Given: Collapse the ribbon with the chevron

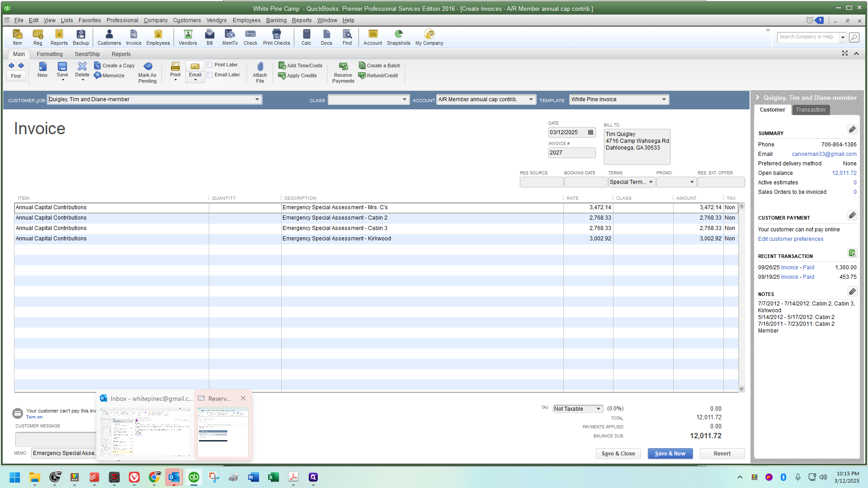Looking at the screenshot, I should point(856,54).
